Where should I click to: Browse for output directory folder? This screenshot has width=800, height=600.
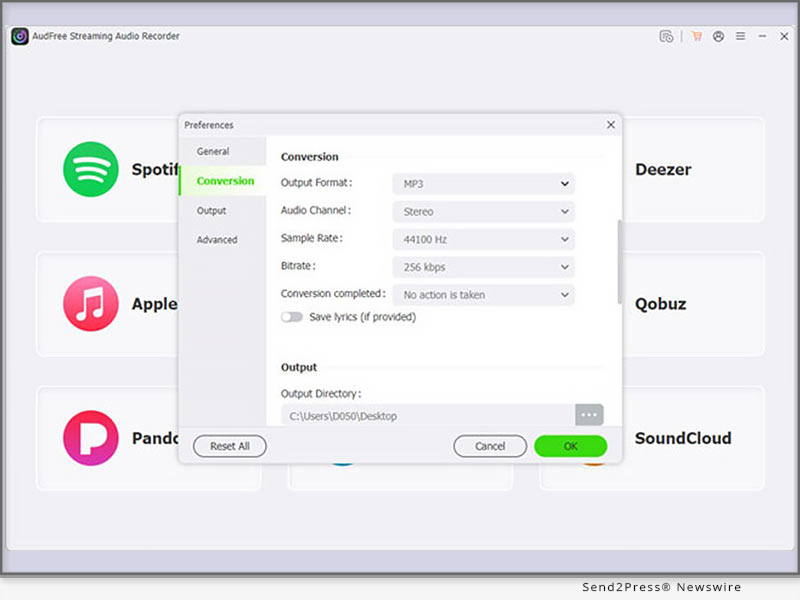point(589,414)
